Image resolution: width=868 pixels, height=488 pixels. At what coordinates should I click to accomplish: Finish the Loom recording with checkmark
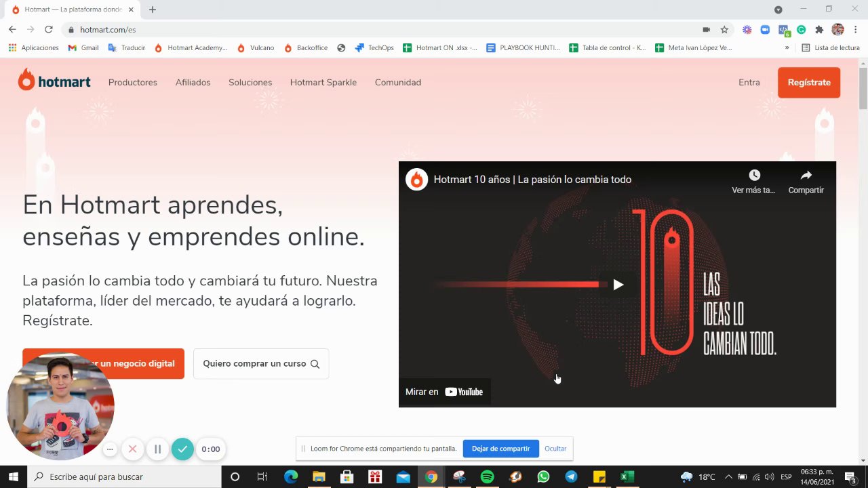coord(182,449)
